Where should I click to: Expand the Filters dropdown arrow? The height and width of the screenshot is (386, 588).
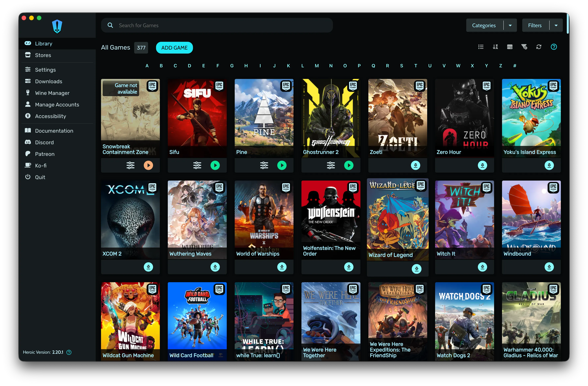coord(556,26)
